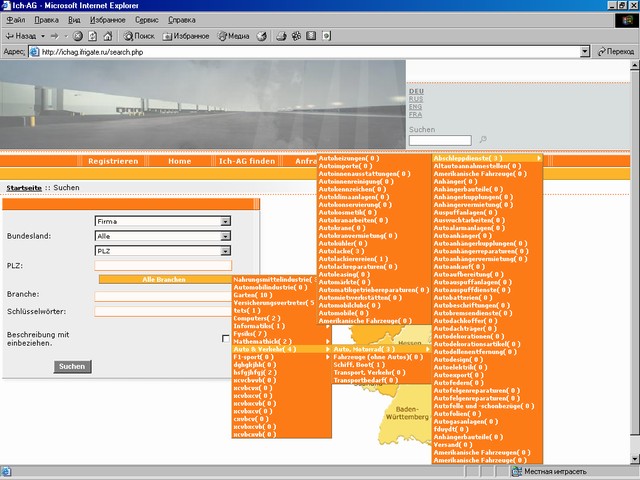This screenshot has width=640, height=480.
Task: Switch language to FRA
Action: pos(416,114)
